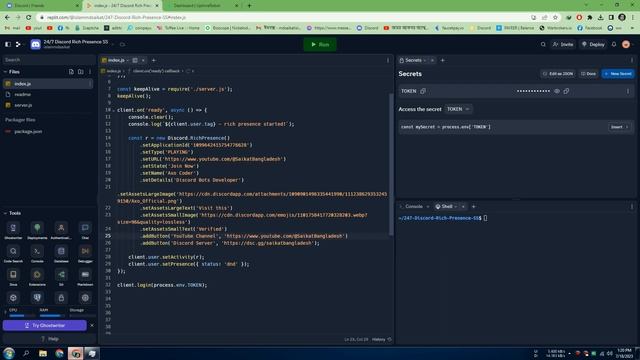Open the workspace search magnifier

pos(543,44)
